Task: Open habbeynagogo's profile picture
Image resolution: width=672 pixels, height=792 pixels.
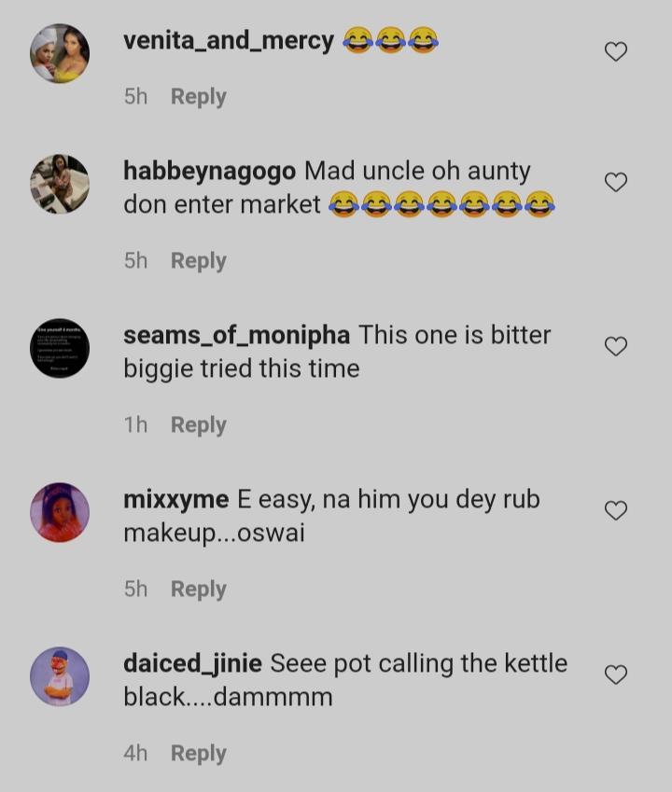Action: [60, 184]
